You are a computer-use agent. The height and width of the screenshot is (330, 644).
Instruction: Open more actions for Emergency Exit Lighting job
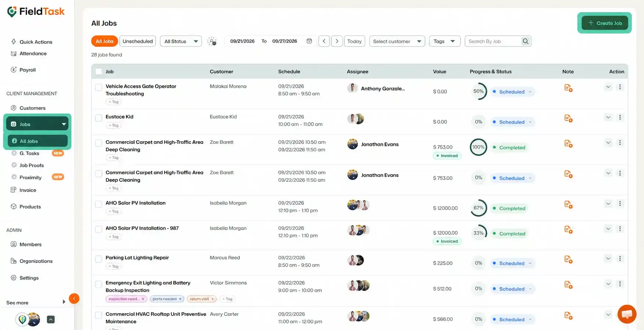click(x=620, y=284)
